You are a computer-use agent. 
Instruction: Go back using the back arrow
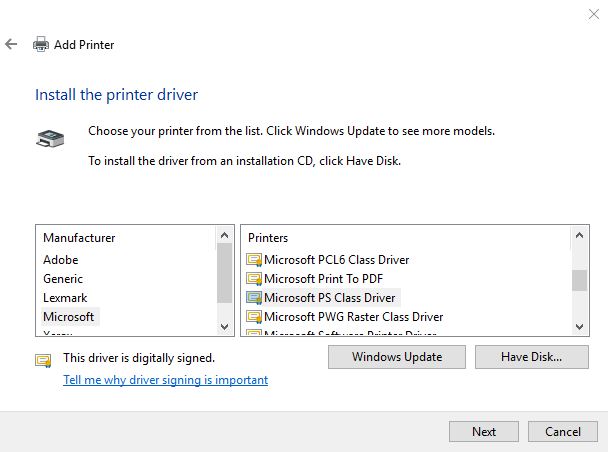[x=11, y=44]
